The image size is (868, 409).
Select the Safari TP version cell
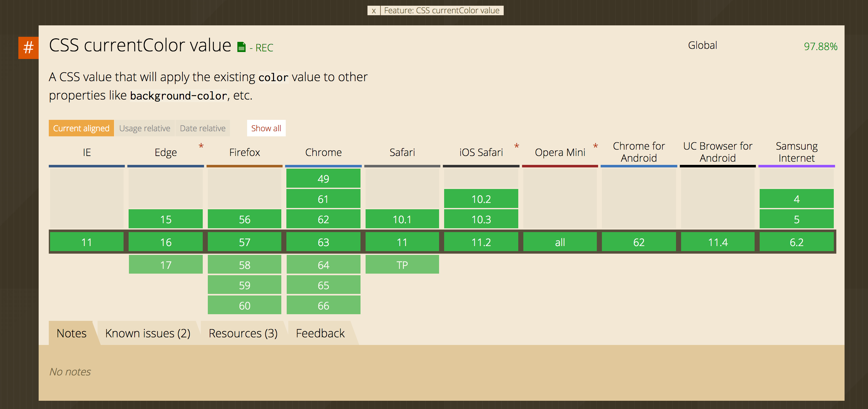(x=402, y=265)
